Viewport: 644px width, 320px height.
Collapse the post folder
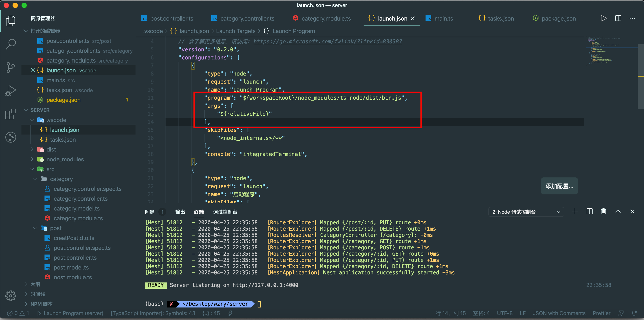click(x=35, y=228)
